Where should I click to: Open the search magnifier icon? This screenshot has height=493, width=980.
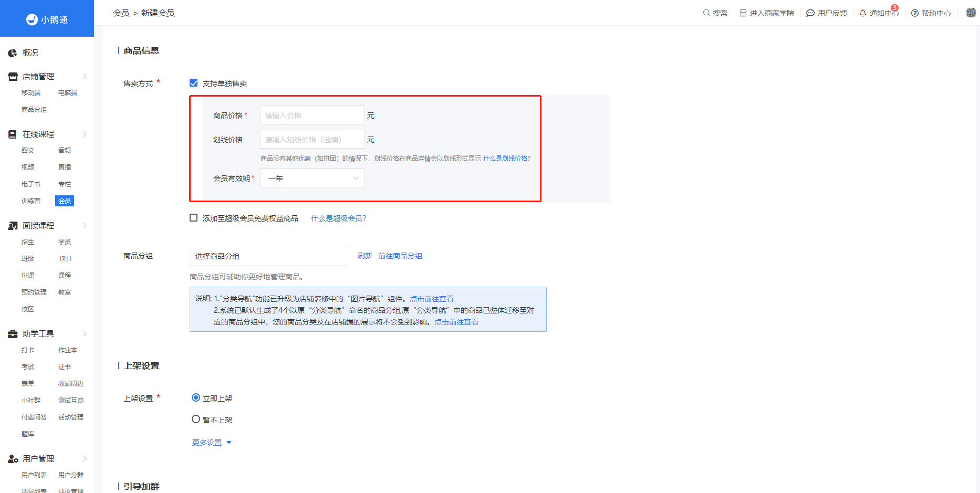pyautogui.click(x=706, y=13)
